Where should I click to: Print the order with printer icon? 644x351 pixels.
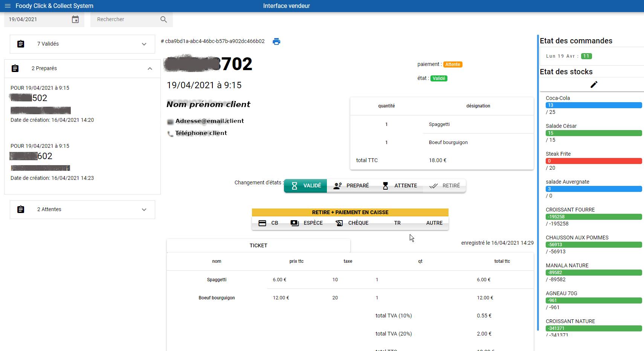[x=276, y=41]
